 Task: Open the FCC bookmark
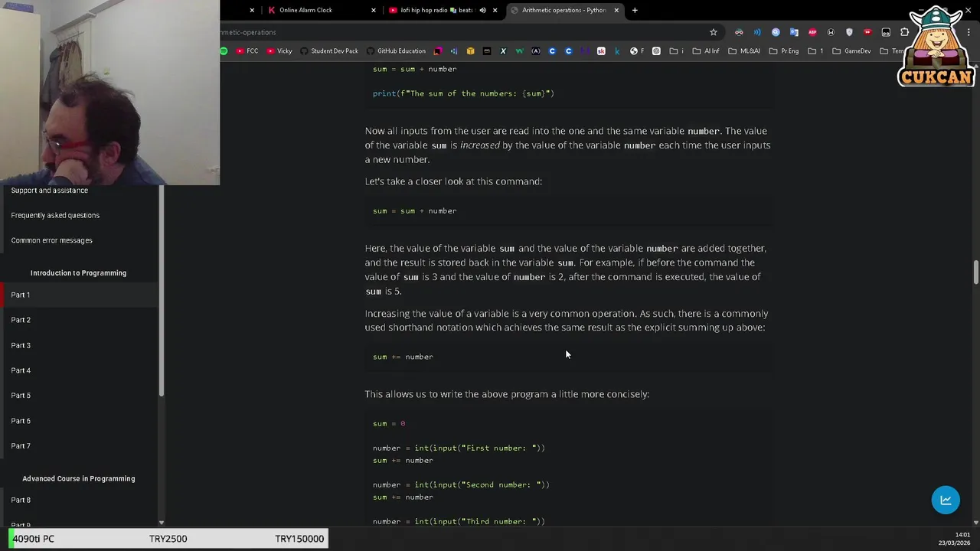(x=247, y=51)
